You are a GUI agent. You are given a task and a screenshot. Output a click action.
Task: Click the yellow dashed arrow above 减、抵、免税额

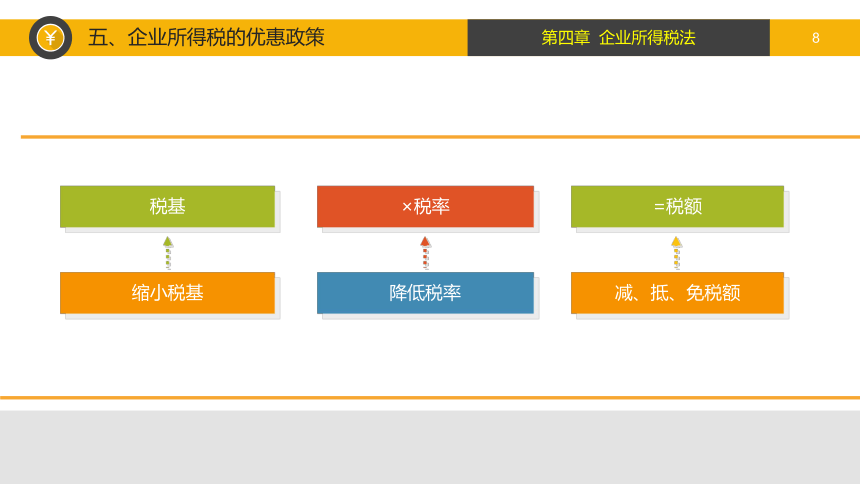[676, 252]
